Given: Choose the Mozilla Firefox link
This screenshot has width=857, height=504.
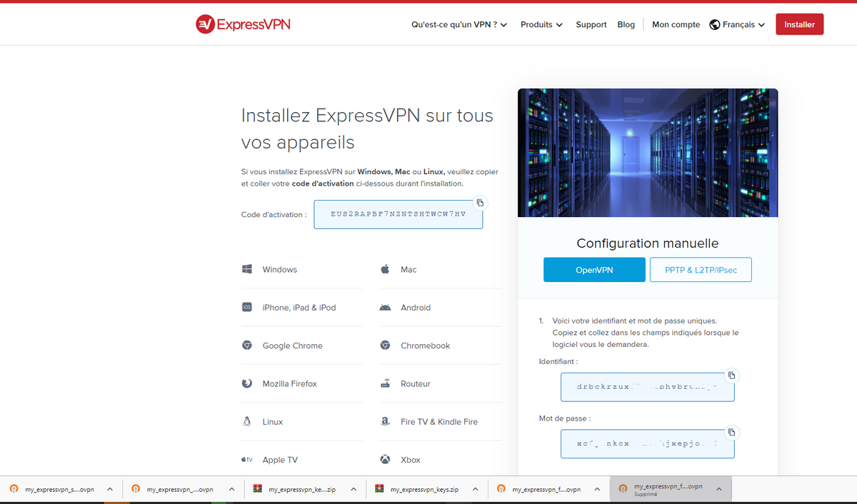Looking at the screenshot, I should pos(289,383).
